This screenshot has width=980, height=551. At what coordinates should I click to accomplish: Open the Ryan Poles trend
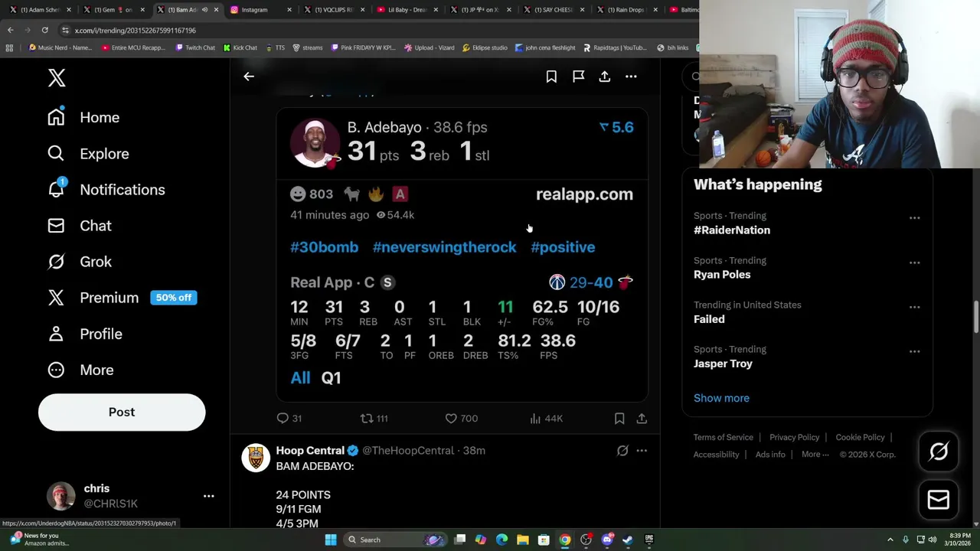pyautogui.click(x=722, y=275)
